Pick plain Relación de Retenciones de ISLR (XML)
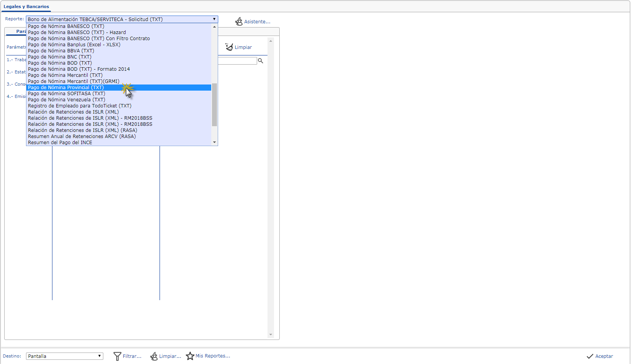This screenshot has width=631, height=364. click(x=119, y=112)
